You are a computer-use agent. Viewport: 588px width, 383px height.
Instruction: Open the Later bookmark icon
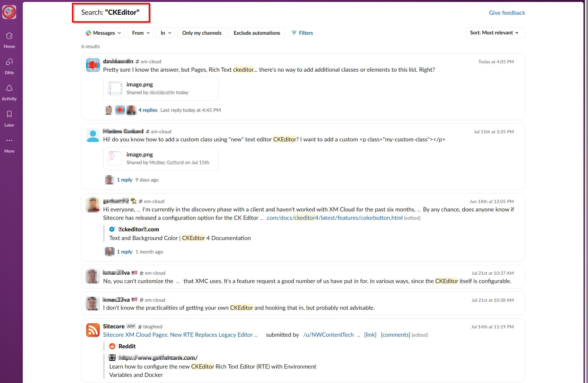[x=9, y=114]
